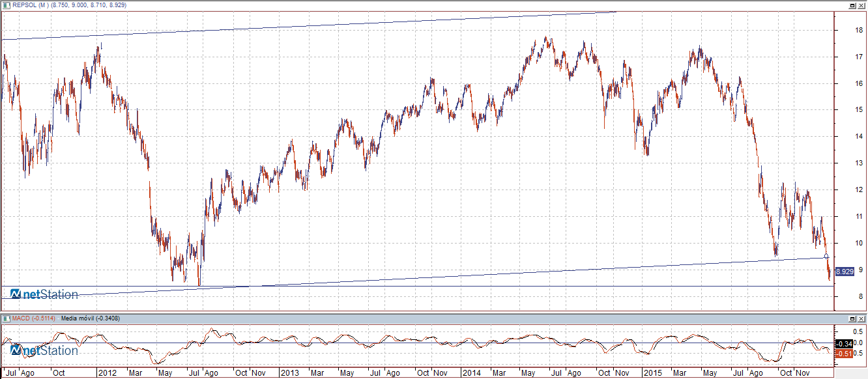Screen dimensions: 868x379
Task: Click the 13 price axis label
Action: (860, 163)
